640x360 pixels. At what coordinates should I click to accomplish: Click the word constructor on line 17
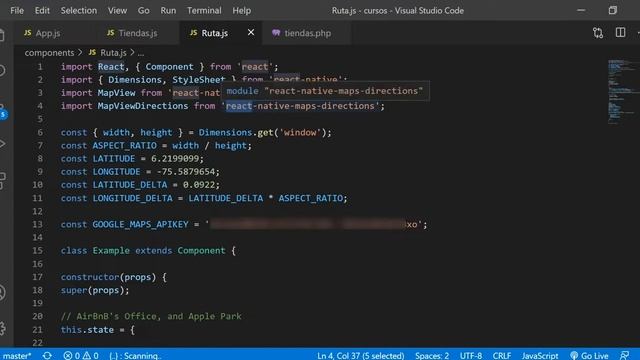point(90,277)
